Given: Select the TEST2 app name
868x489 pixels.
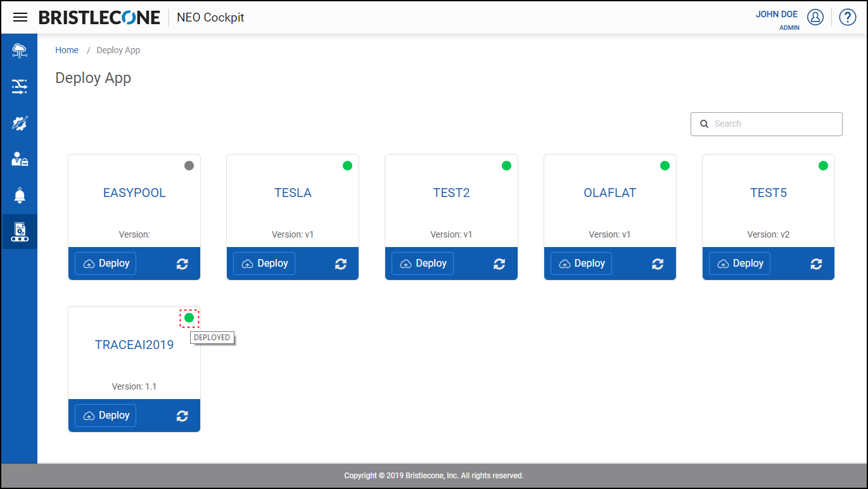Looking at the screenshot, I should [x=452, y=193].
